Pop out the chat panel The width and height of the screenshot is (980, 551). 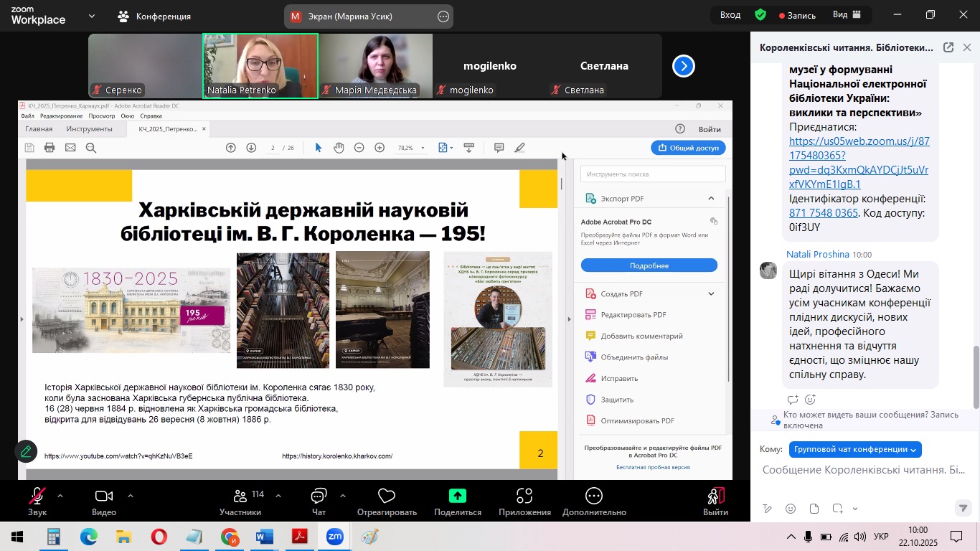pos(948,47)
